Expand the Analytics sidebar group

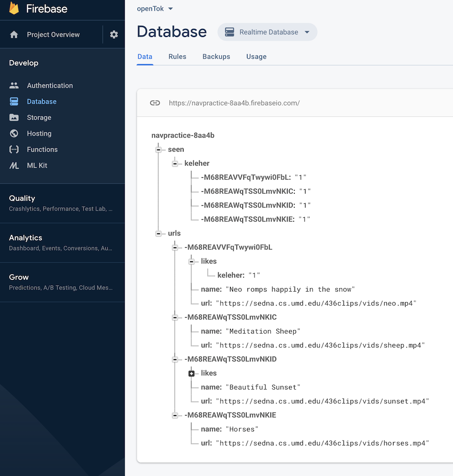tap(62, 243)
